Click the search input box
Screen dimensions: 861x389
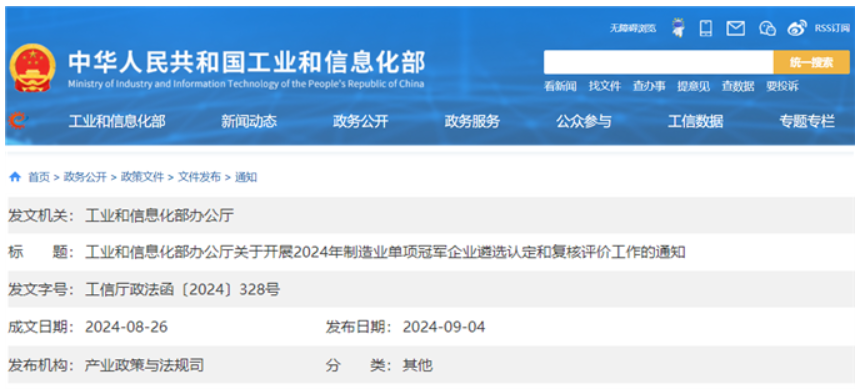pyautogui.click(x=658, y=62)
